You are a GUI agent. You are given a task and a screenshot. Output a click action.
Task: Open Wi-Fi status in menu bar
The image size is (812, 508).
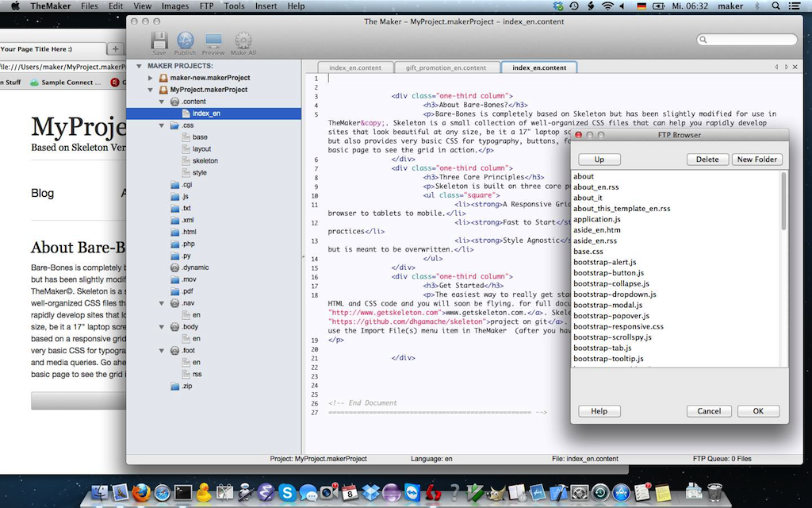[x=607, y=6]
